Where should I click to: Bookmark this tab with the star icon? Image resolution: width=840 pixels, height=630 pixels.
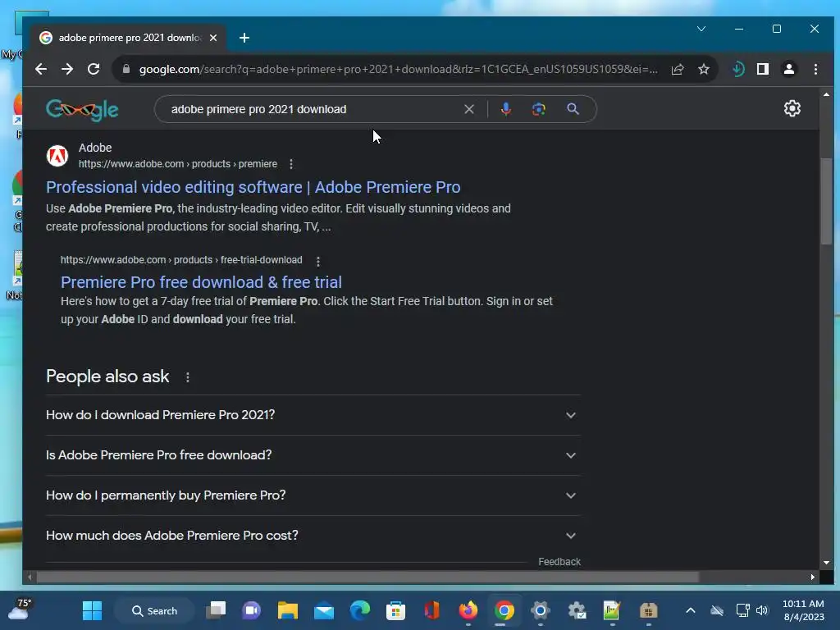(703, 69)
